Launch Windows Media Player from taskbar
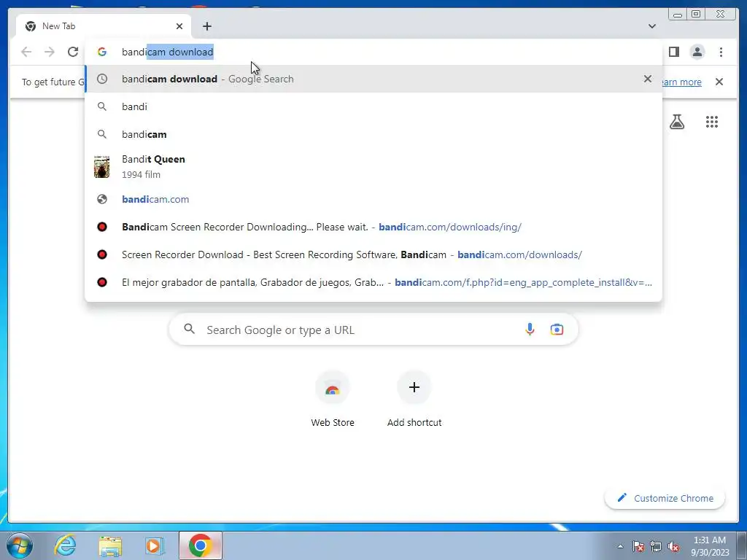 point(155,545)
